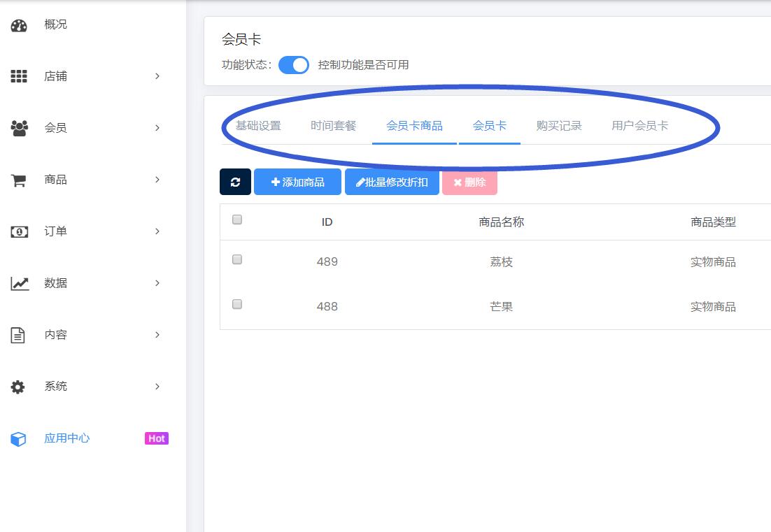This screenshot has width=771, height=532.
Task: Open the 订单 sidebar menu label
Action: point(55,231)
